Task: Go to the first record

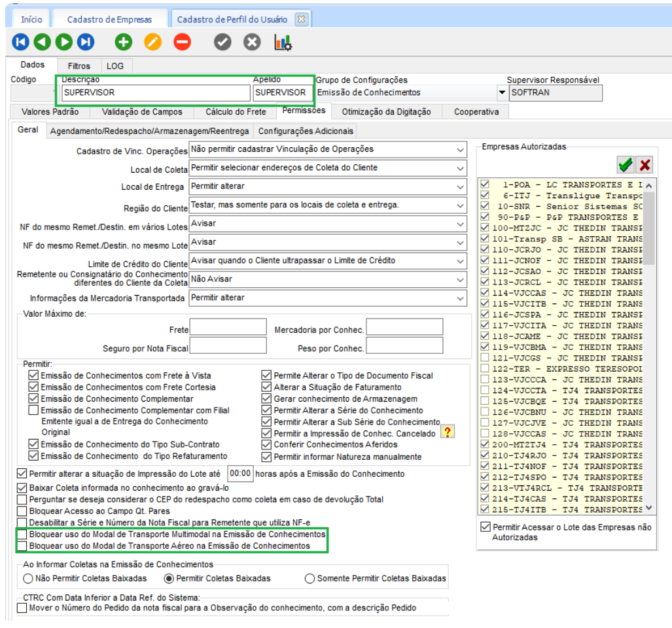Action: [x=20, y=43]
